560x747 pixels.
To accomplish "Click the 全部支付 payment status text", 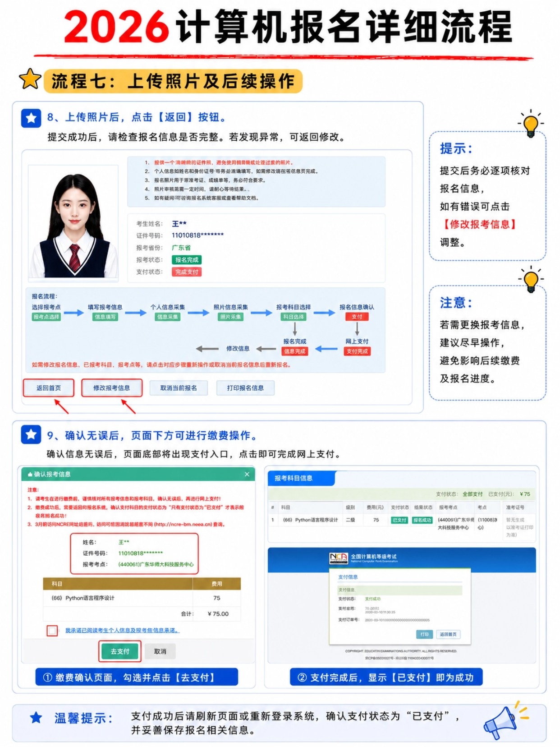I will [x=473, y=494].
